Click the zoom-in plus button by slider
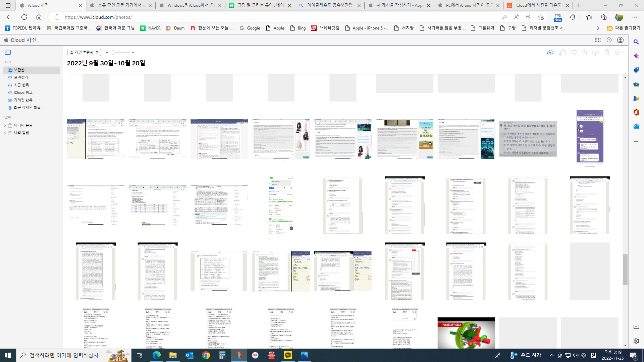Screen dimensions: 644x362 point(133,52)
